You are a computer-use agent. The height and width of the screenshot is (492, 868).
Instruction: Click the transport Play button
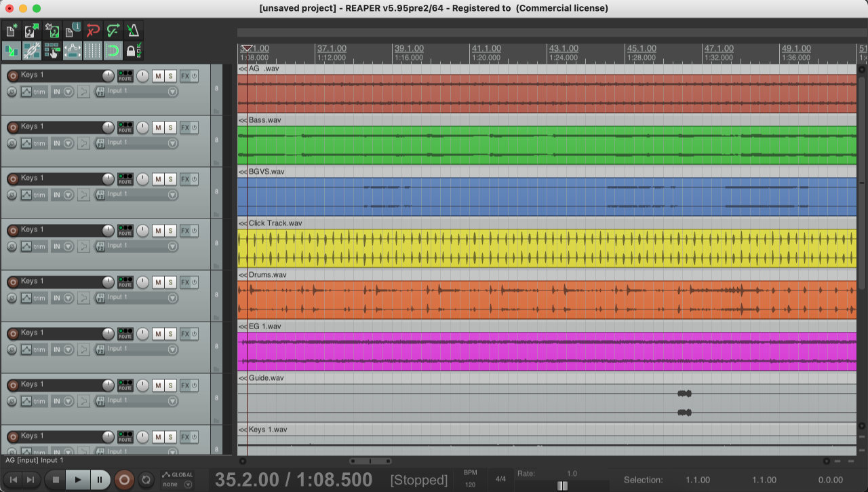[78, 480]
